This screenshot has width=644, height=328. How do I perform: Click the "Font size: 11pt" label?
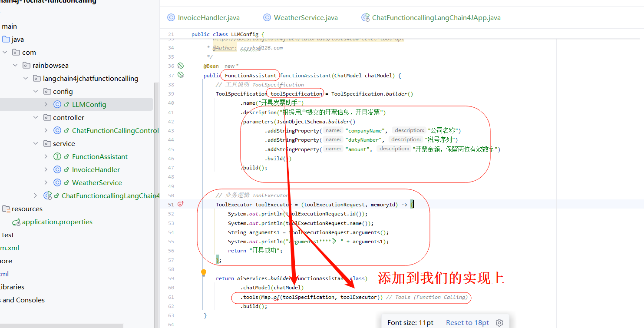pos(410,323)
